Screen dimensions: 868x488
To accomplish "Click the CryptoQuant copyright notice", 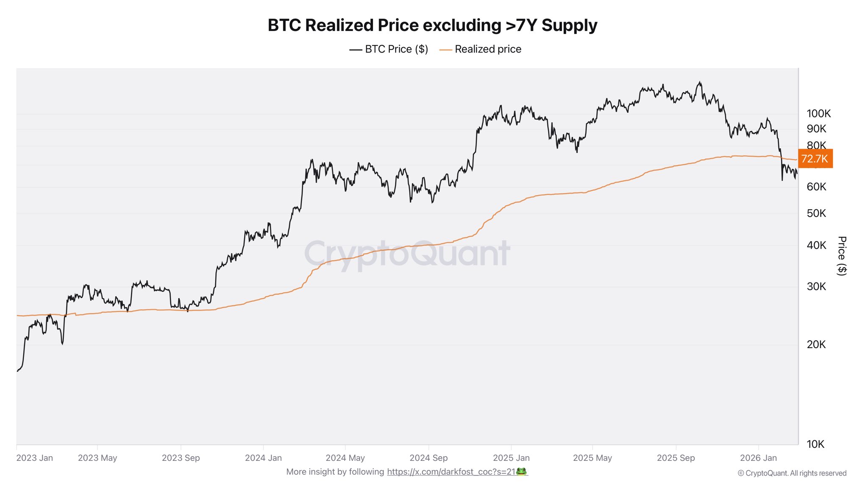I will point(792,473).
